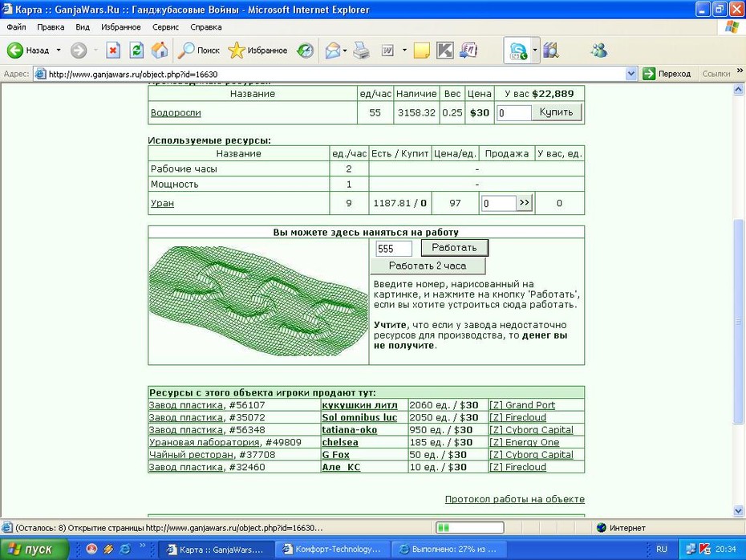746x560 pixels.
Task: Click the captcha number input field
Action: tap(394, 249)
